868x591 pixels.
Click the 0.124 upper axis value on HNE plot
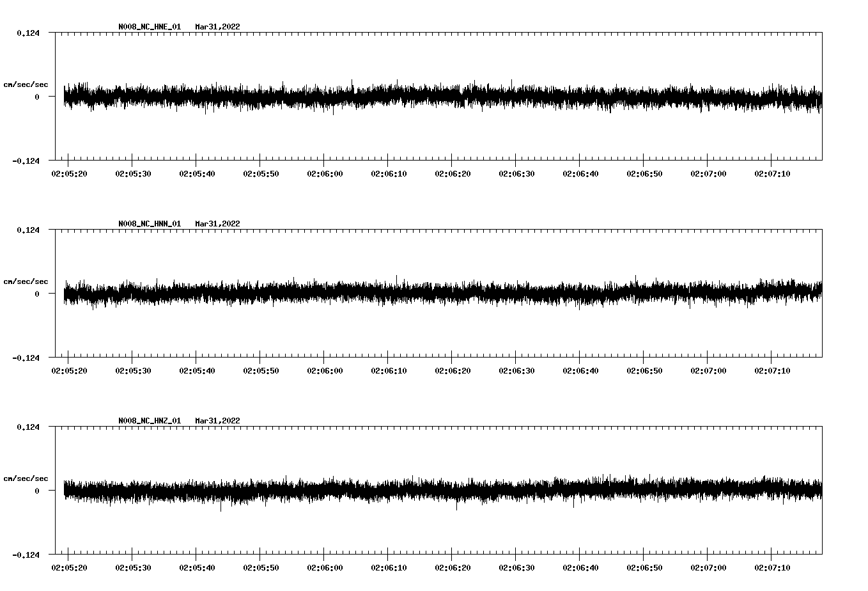(x=27, y=33)
